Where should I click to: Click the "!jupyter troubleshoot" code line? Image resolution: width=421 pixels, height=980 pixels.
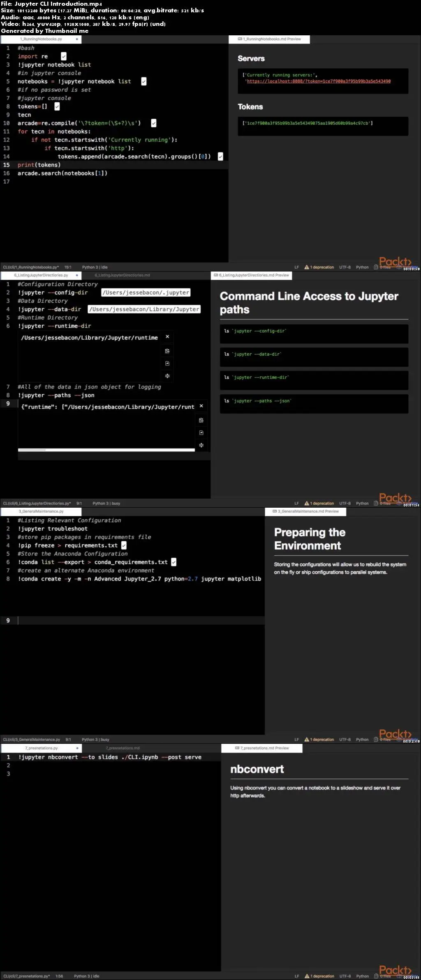coord(53,529)
